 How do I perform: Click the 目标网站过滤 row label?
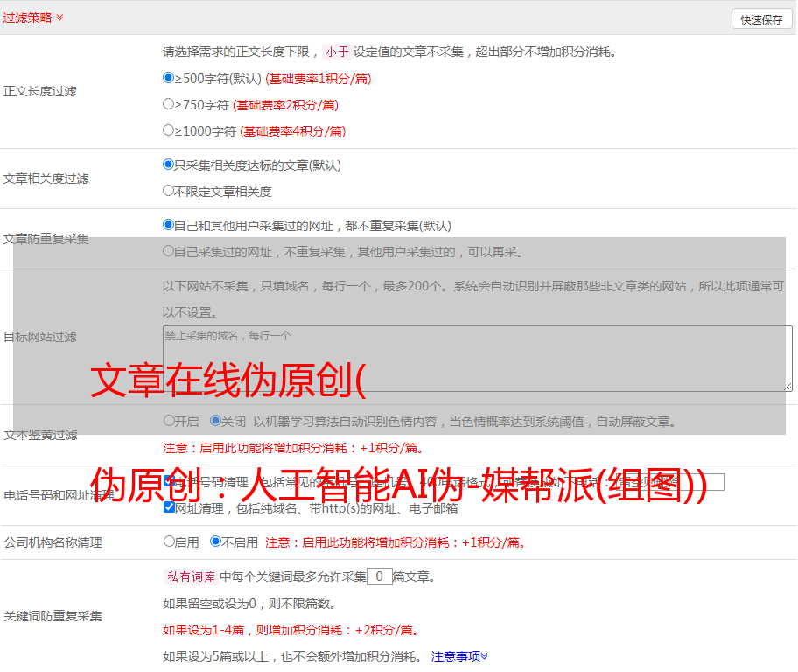pyautogui.click(x=39, y=337)
